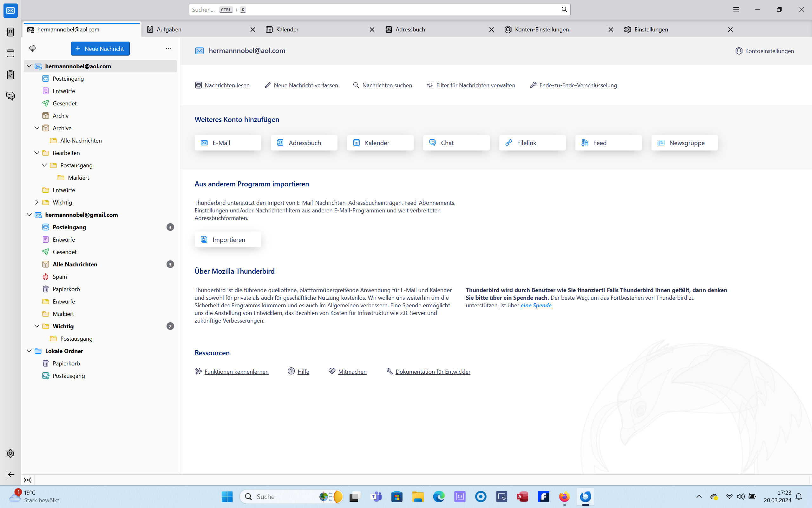Close the Konten-Einstellungen tab
Image resolution: width=812 pixels, height=508 pixels.
(x=611, y=30)
